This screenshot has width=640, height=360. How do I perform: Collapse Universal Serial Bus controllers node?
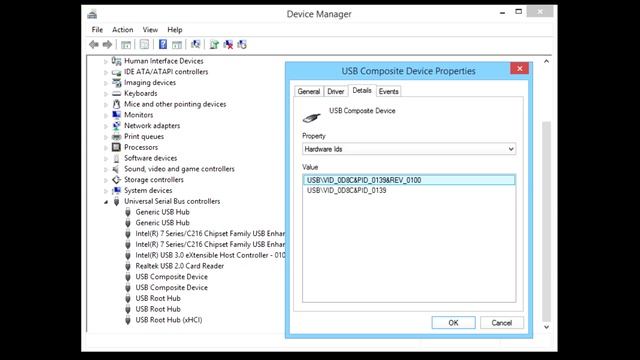coord(106,202)
